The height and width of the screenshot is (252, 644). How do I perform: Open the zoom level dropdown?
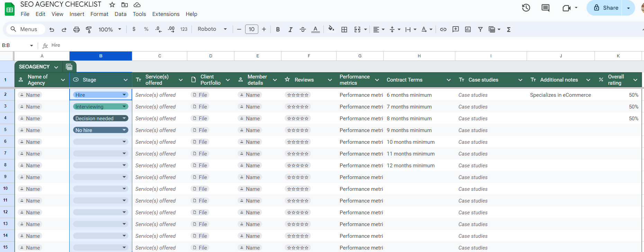click(x=110, y=29)
